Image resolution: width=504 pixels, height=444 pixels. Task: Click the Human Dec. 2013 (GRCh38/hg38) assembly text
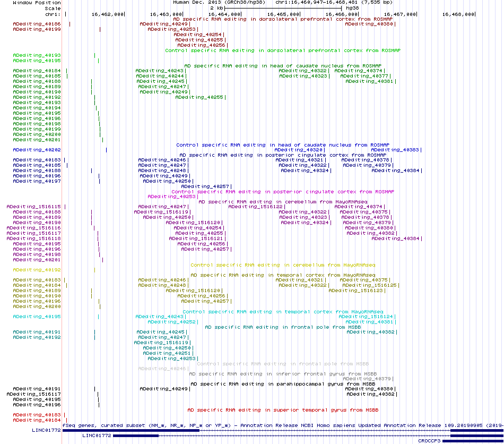219,2
